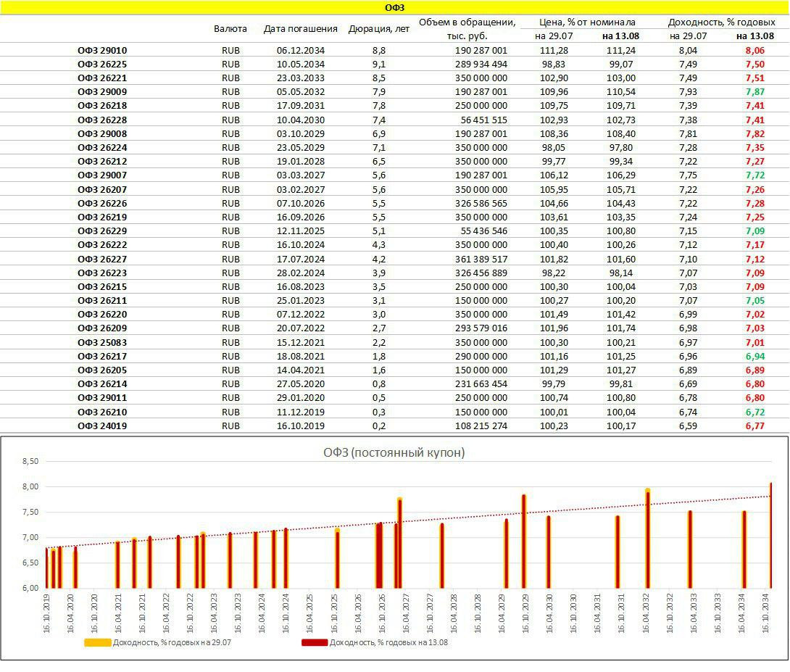790x672 pixels.
Task: Click the yellow ОФЗ title header bar
Action: pyautogui.click(x=394, y=7)
